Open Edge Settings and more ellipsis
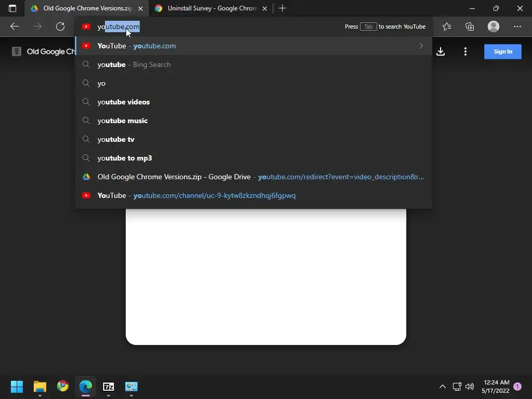This screenshot has width=532, height=399. 517,26
